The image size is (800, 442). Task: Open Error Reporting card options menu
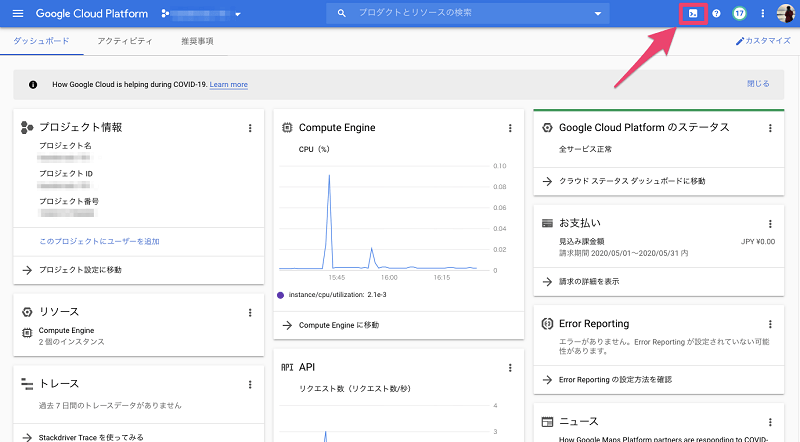770,324
